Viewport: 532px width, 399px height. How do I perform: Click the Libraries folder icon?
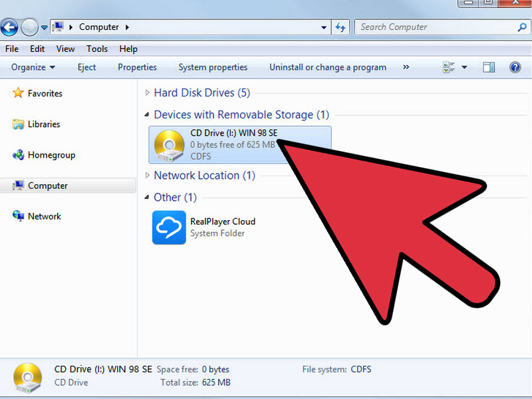[18, 124]
